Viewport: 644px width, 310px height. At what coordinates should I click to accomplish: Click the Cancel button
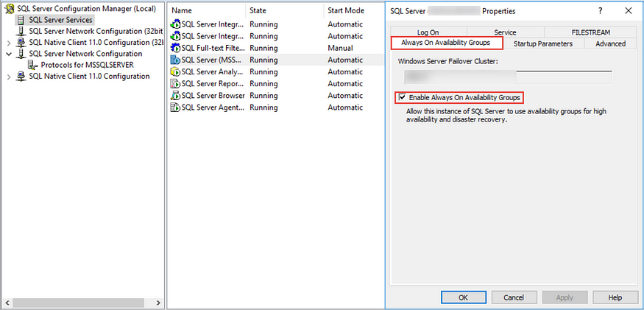[514, 297]
